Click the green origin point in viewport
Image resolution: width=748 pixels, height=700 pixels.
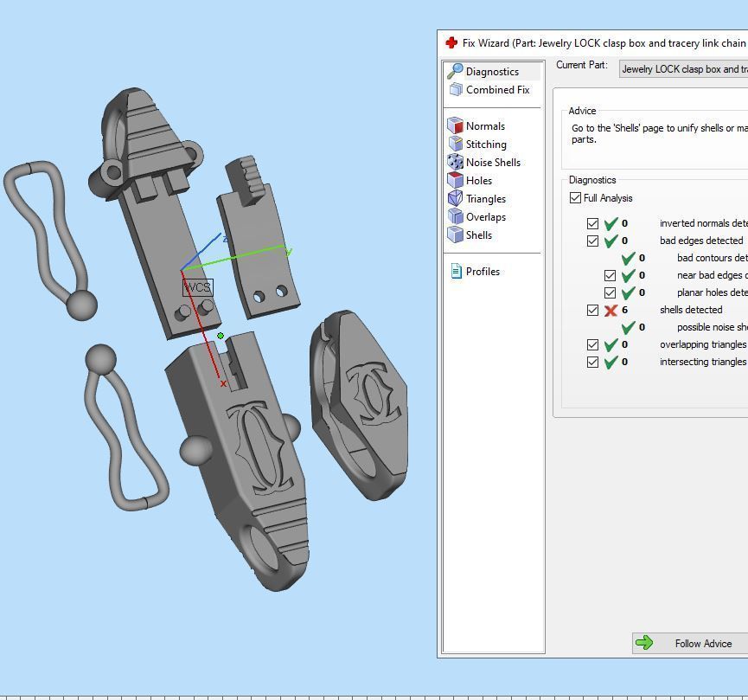coord(221,336)
